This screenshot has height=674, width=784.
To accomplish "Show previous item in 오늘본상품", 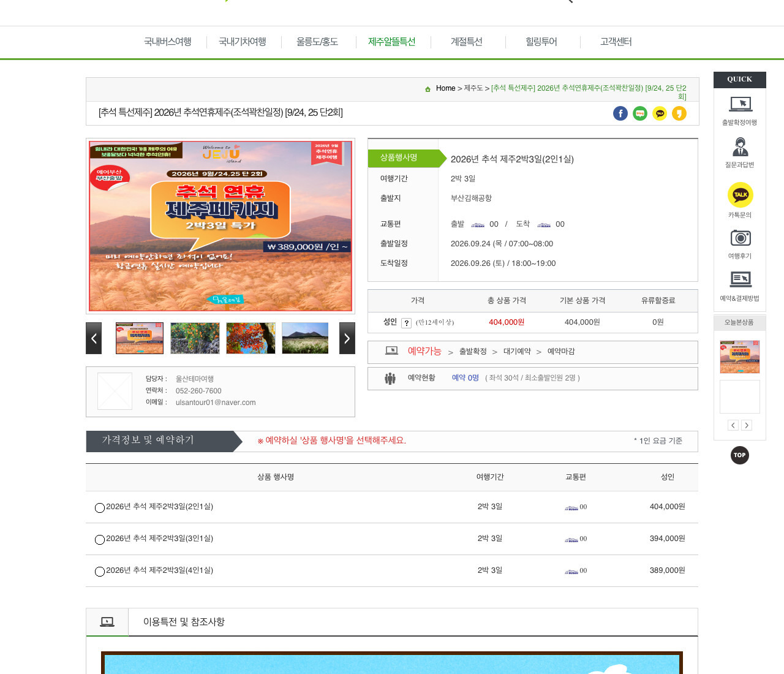I will pyautogui.click(x=733, y=425).
